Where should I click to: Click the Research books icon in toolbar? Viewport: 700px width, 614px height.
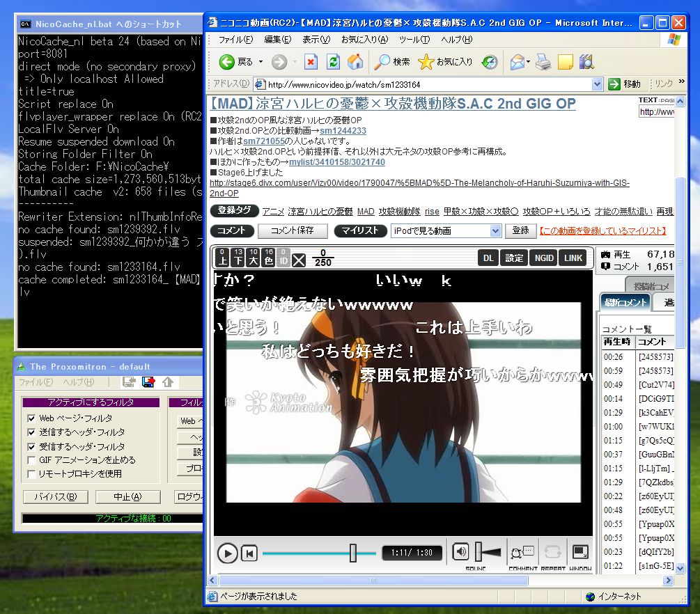pyautogui.click(x=586, y=62)
